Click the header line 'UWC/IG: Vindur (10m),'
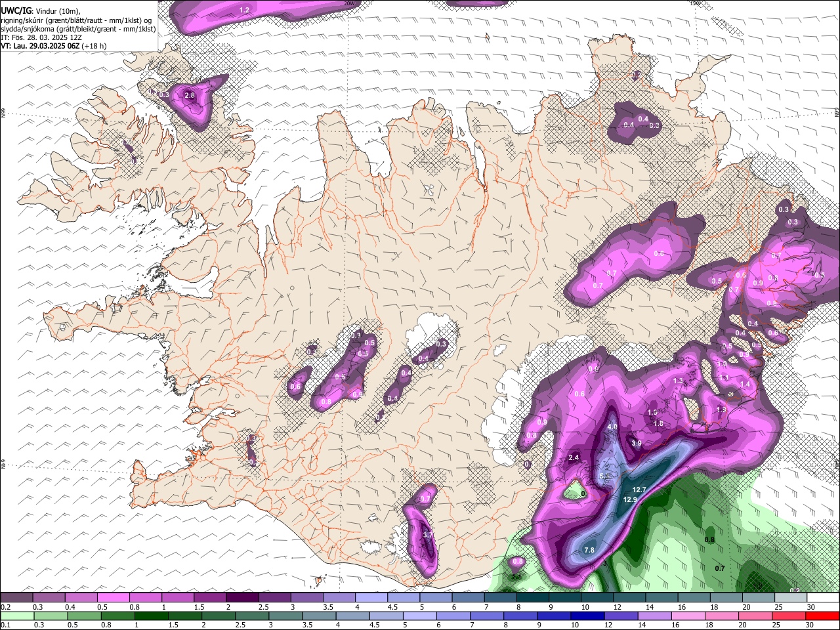The image size is (840, 630). (x=41, y=10)
